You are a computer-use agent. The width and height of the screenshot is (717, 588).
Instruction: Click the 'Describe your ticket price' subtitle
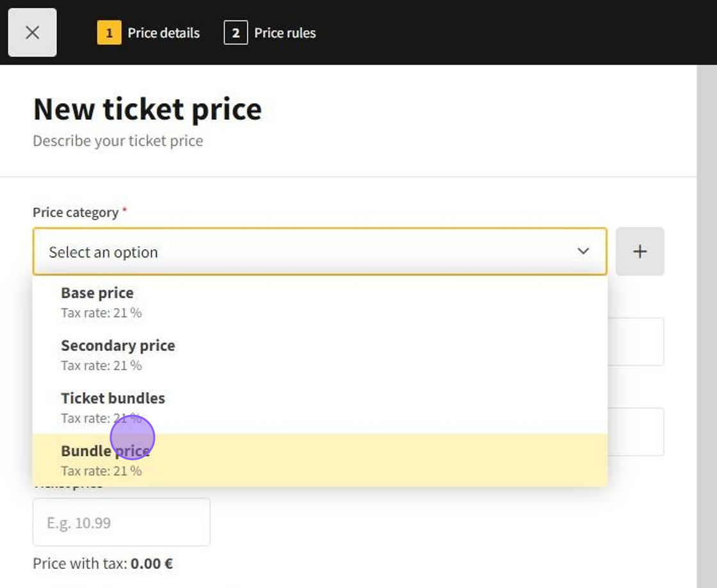(x=118, y=141)
